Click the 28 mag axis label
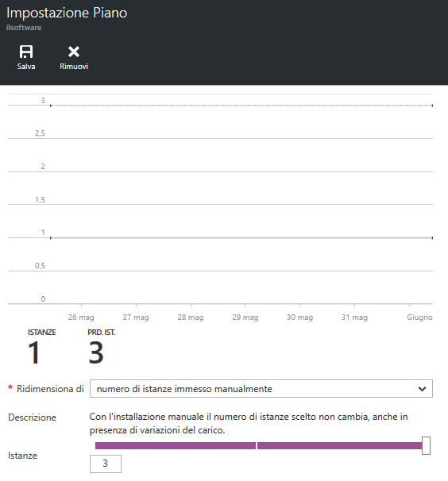 [x=191, y=317]
